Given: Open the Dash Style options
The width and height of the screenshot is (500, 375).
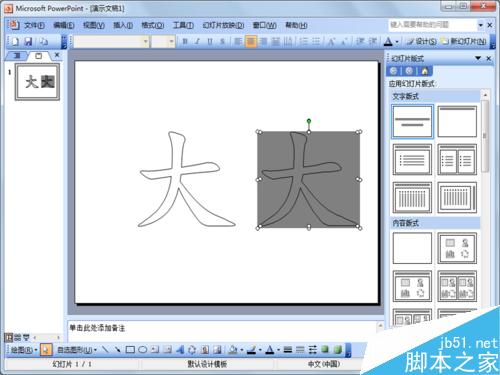Looking at the screenshot, I should (x=300, y=350).
